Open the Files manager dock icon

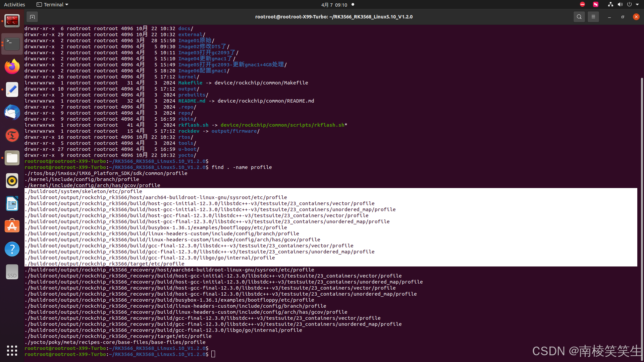tap(12, 158)
